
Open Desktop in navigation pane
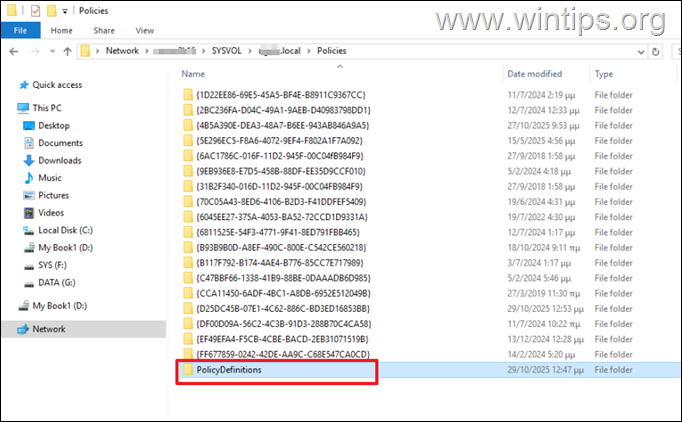coord(54,125)
